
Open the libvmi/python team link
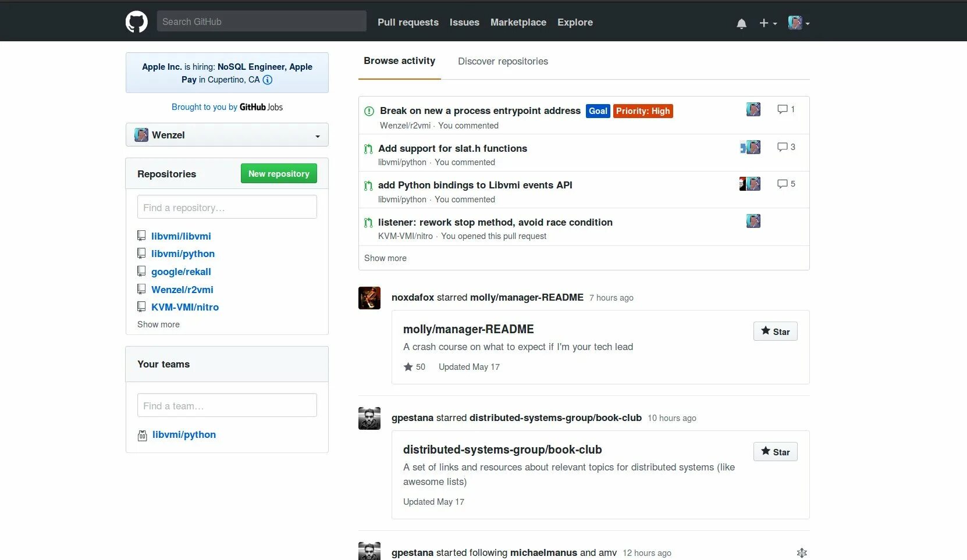[x=184, y=434]
